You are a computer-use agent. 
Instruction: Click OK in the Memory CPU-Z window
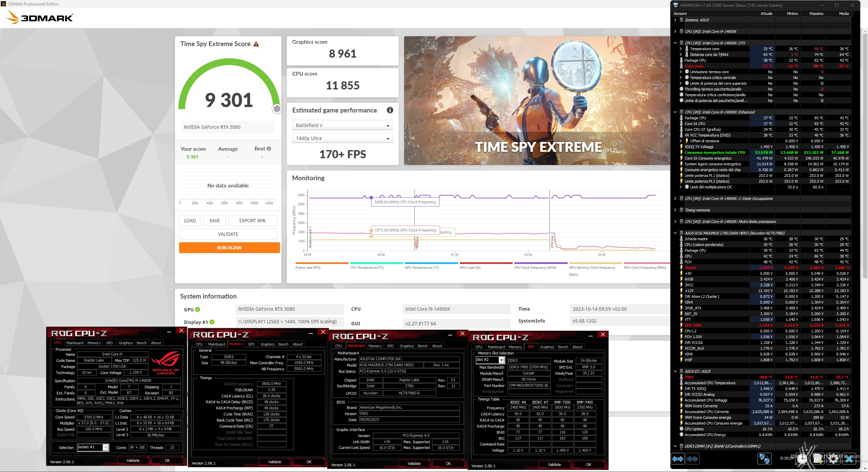pyautogui.click(x=309, y=462)
